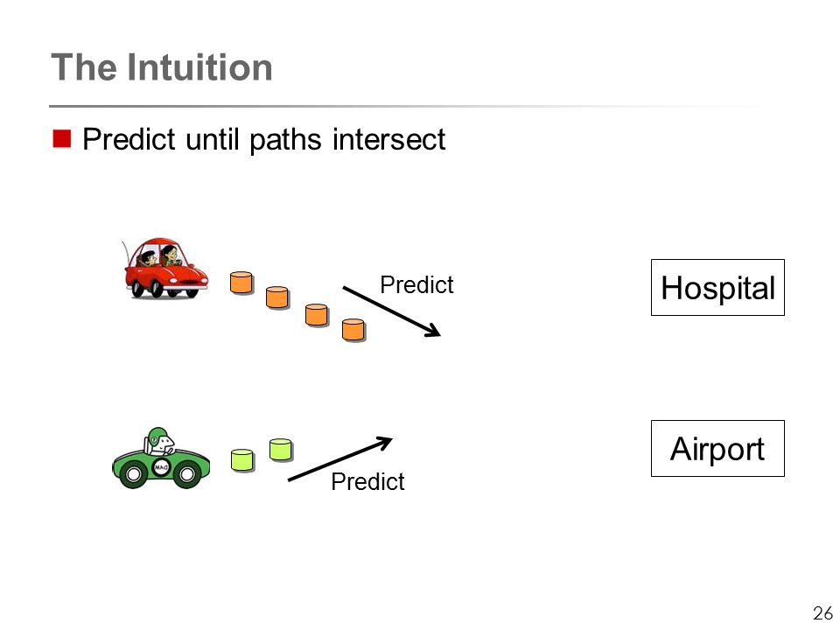This screenshot has width=840, height=630.
Task: Click slide number 26
Action: [822, 612]
